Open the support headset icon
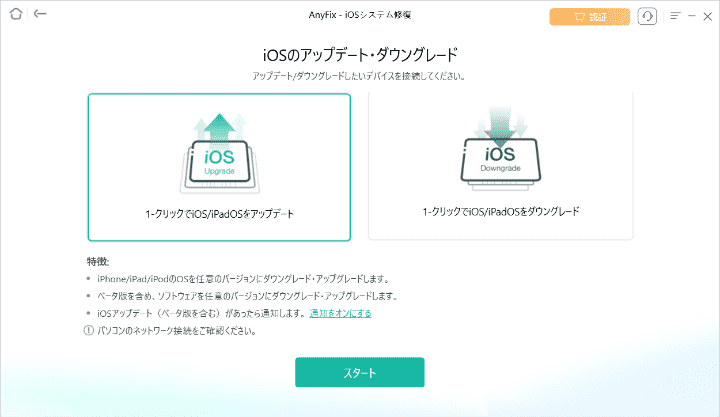The width and height of the screenshot is (720, 417). pyautogui.click(x=647, y=17)
